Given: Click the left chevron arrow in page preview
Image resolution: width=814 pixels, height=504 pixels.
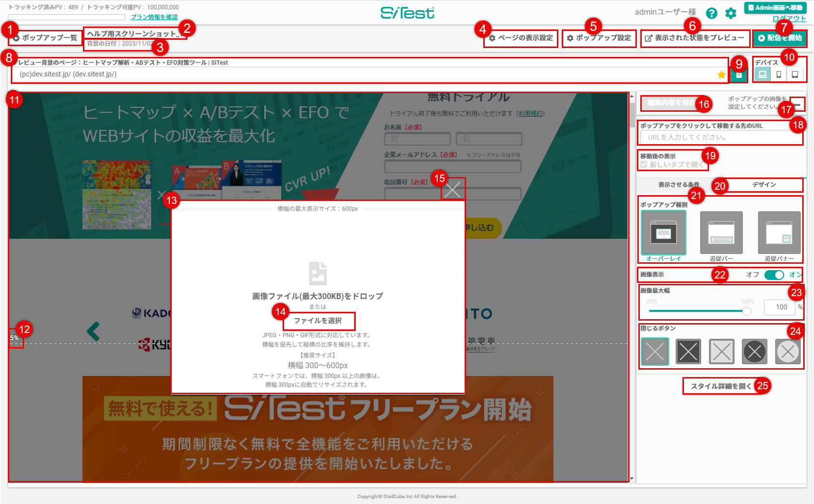Looking at the screenshot, I should coord(93,331).
